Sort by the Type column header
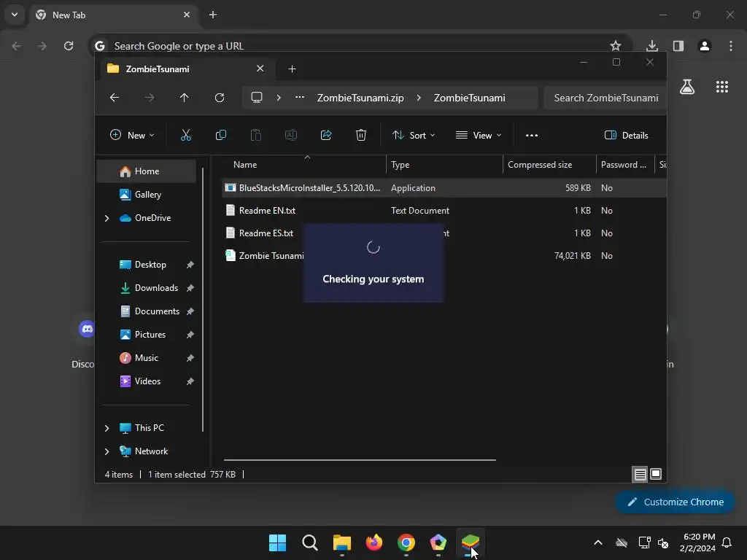This screenshot has height=560, width=747. pyautogui.click(x=444, y=165)
